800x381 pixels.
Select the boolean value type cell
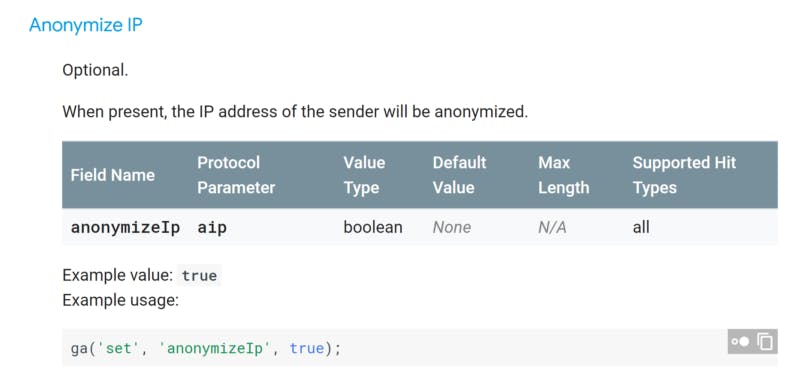tap(373, 227)
